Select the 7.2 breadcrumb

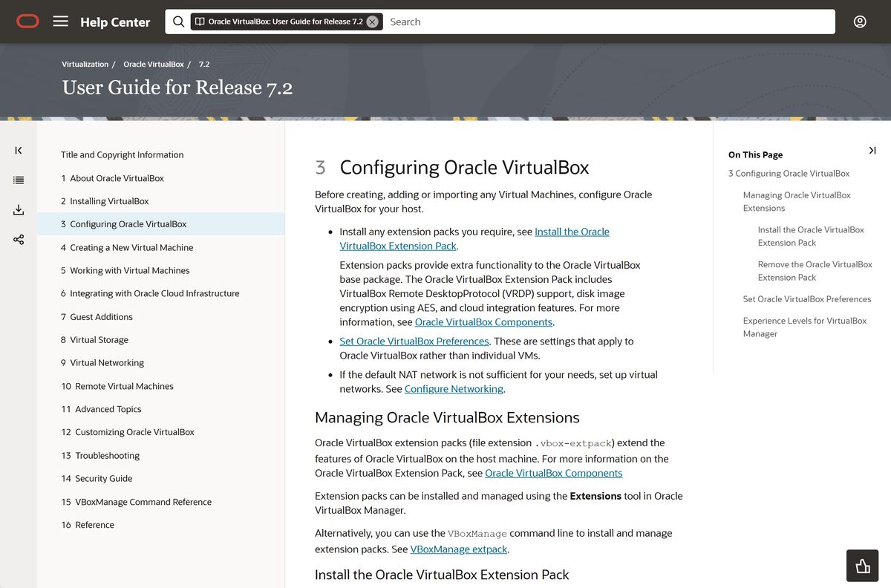[204, 65]
